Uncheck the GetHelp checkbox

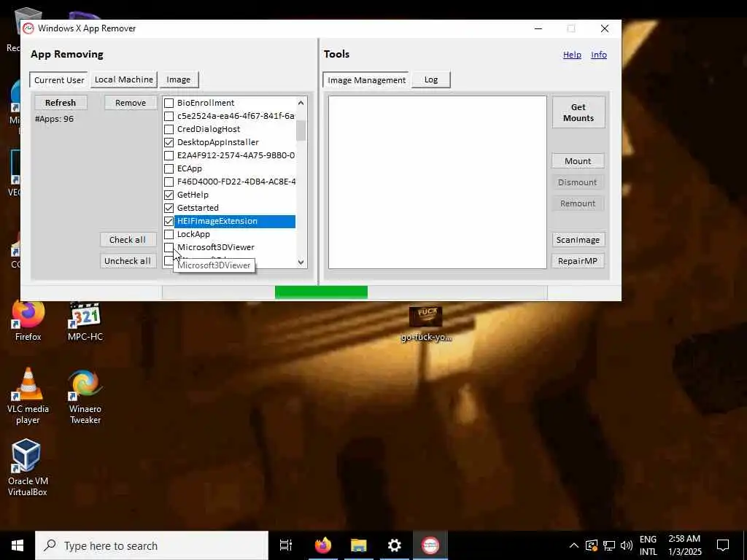tap(169, 195)
